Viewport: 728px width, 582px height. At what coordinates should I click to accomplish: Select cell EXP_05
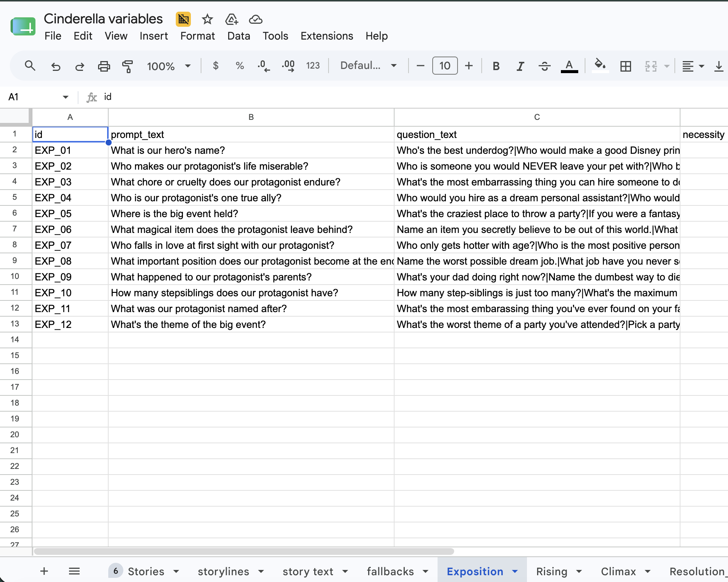pos(70,213)
